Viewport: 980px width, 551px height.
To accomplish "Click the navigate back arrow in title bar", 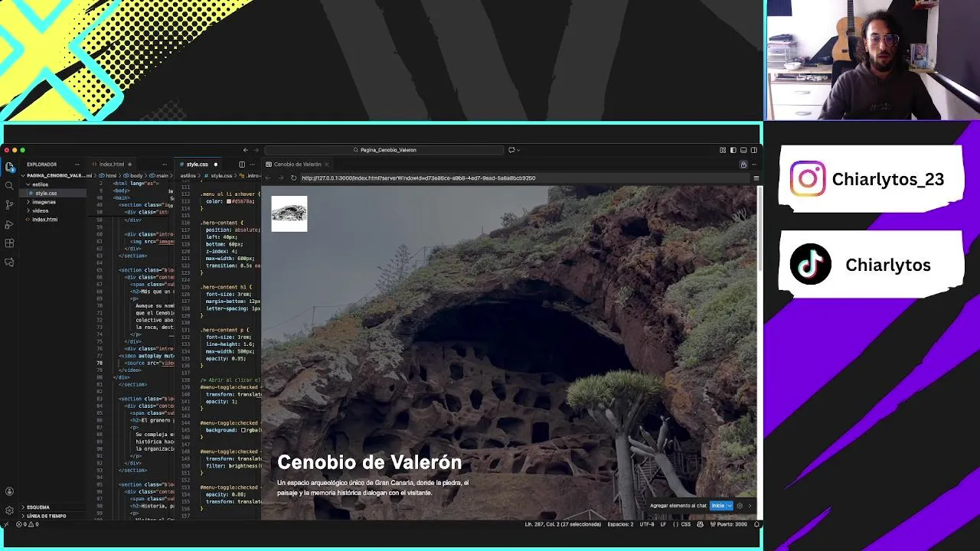I will (245, 150).
